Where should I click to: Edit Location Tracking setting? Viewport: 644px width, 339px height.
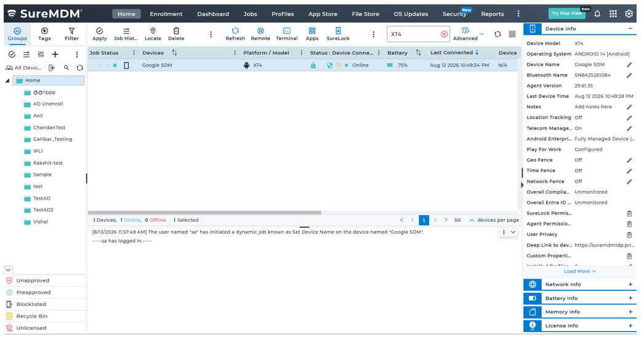(x=629, y=118)
